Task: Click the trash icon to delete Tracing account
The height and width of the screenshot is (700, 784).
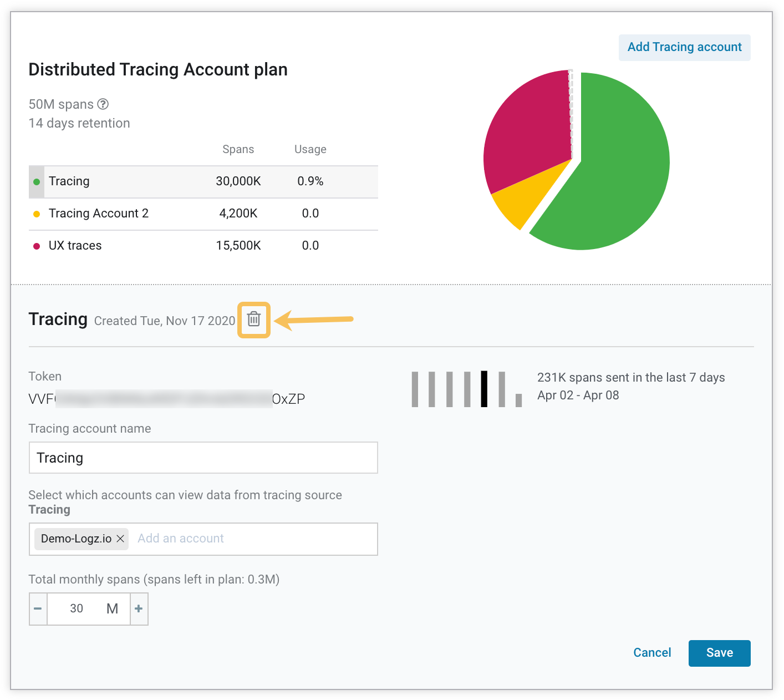Action: point(253,319)
